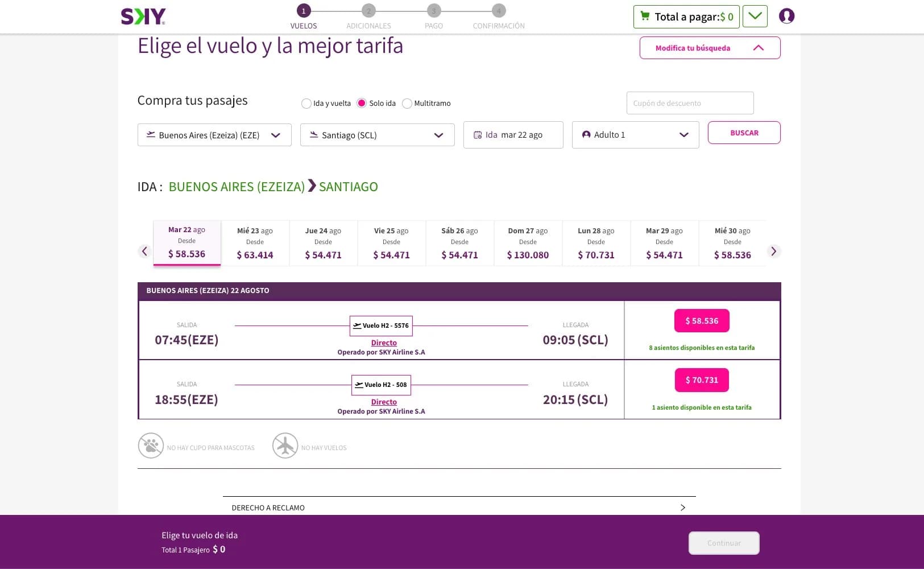Viewport: 924px width, 569px height.
Task: Open Directo link for flight H2 - 508
Action: point(384,402)
